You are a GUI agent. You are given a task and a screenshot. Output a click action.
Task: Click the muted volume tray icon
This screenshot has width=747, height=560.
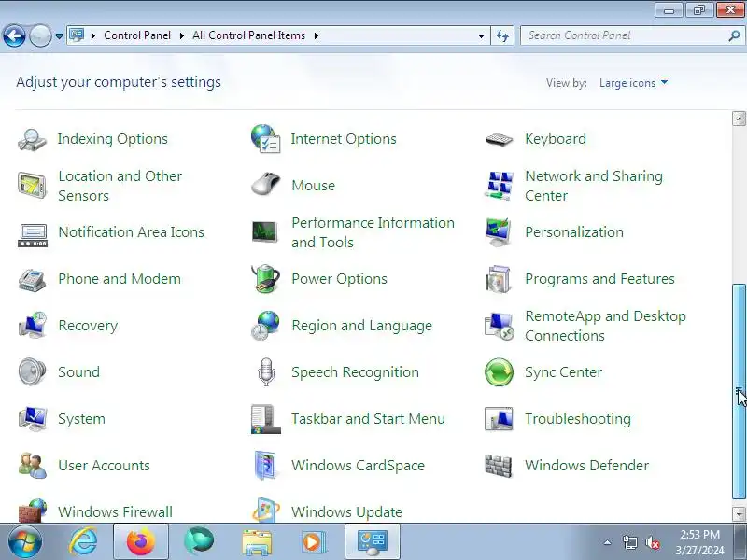(652, 542)
